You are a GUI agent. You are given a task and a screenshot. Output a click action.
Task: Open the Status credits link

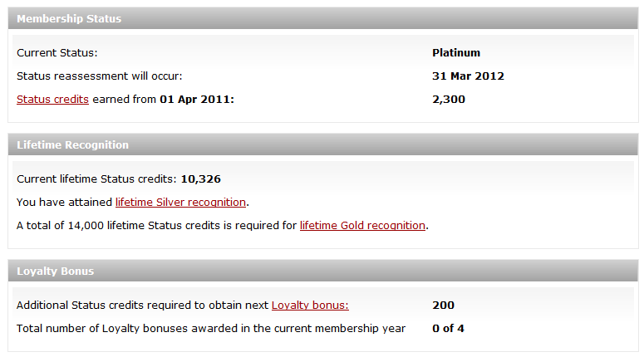pos(52,100)
